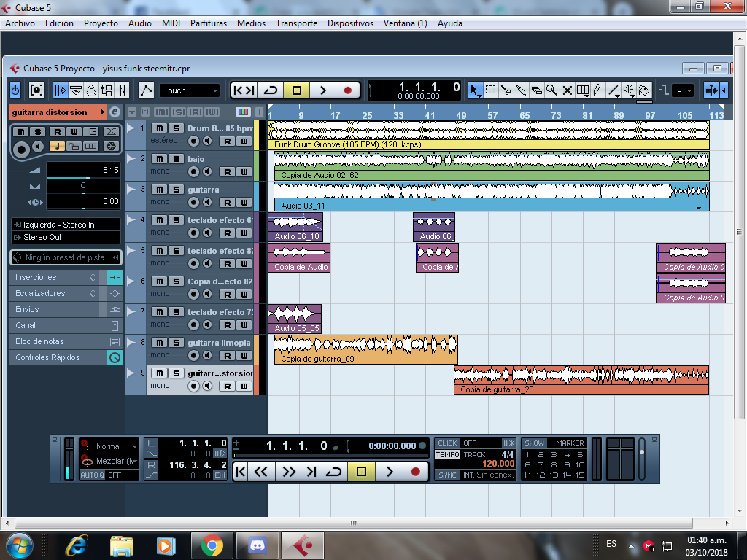Select the Copia de guitarra_20 audio clip
Viewport: 747px width, 560px height.
[581, 380]
